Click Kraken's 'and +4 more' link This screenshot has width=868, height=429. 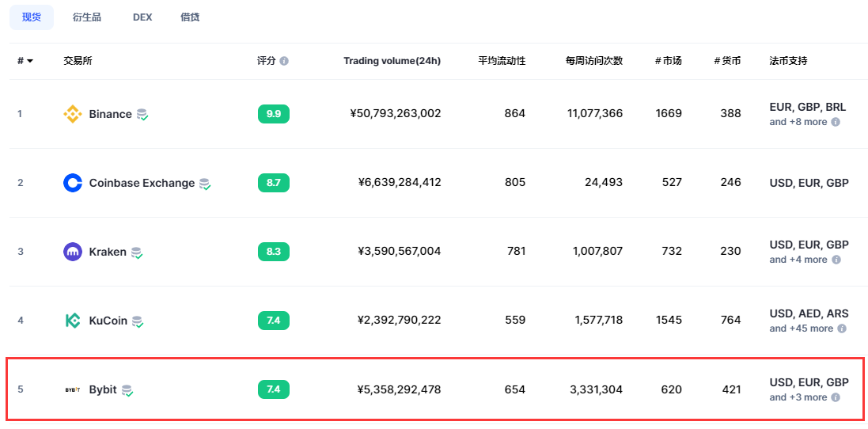tap(798, 260)
